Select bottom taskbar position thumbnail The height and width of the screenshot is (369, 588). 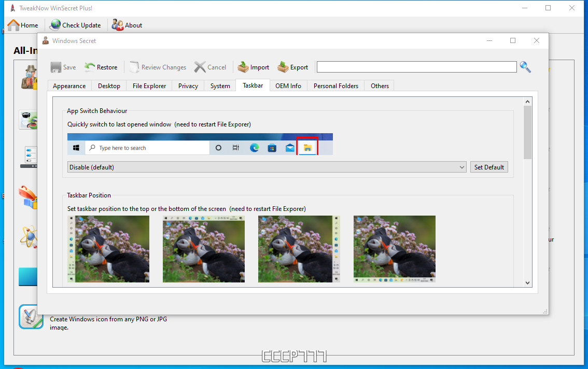(x=395, y=249)
